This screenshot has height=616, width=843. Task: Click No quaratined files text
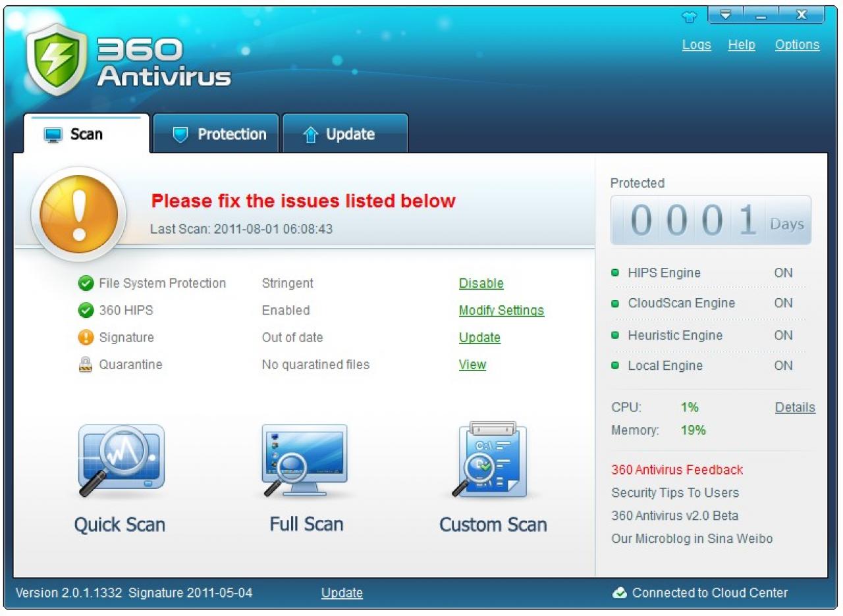click(316, 365)
